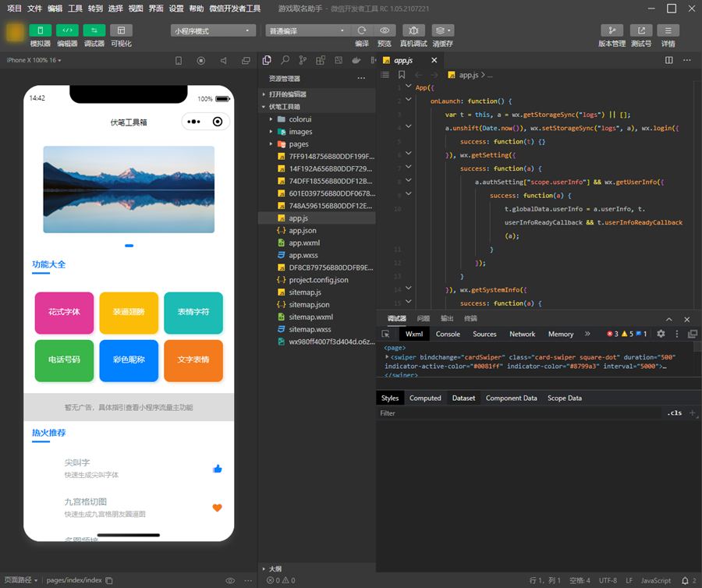
Task: Open the 普通编译 compile mode dropdown
Action: [x=307, y=31]
